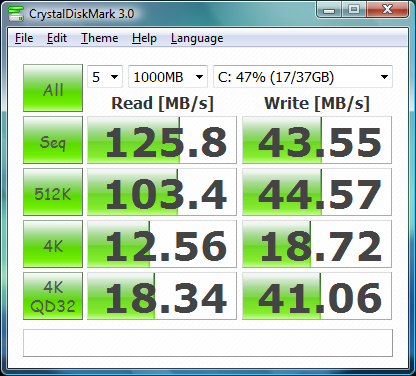Open the Theme menu
Image resolution: width=416 pixels, height=376 pixels.
click(100, 38)
